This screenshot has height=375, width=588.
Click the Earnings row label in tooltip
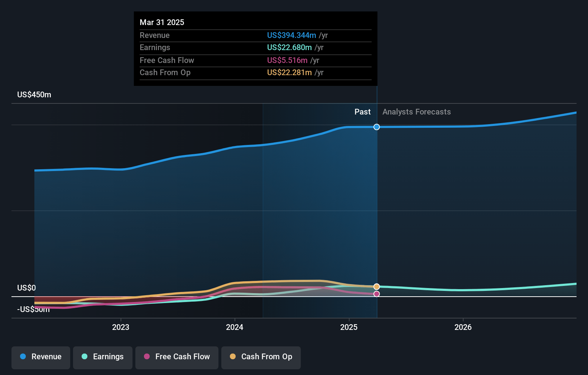(155, 47)
